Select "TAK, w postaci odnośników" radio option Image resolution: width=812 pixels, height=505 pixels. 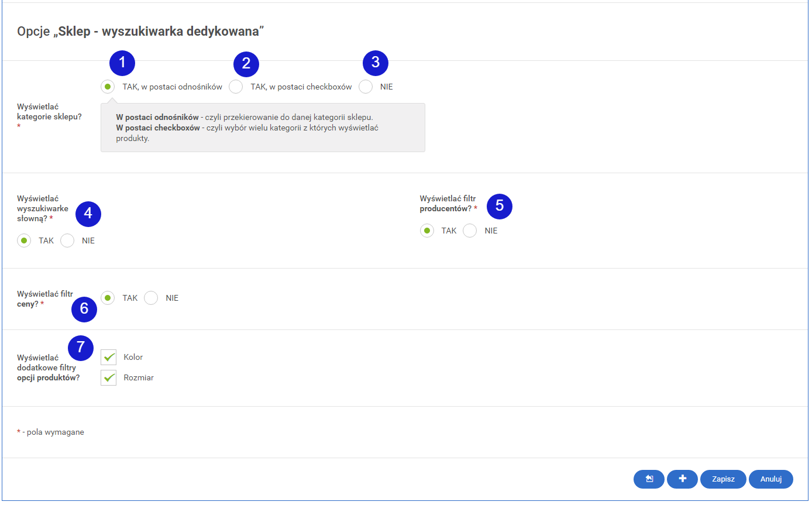(x=108, y=87)
